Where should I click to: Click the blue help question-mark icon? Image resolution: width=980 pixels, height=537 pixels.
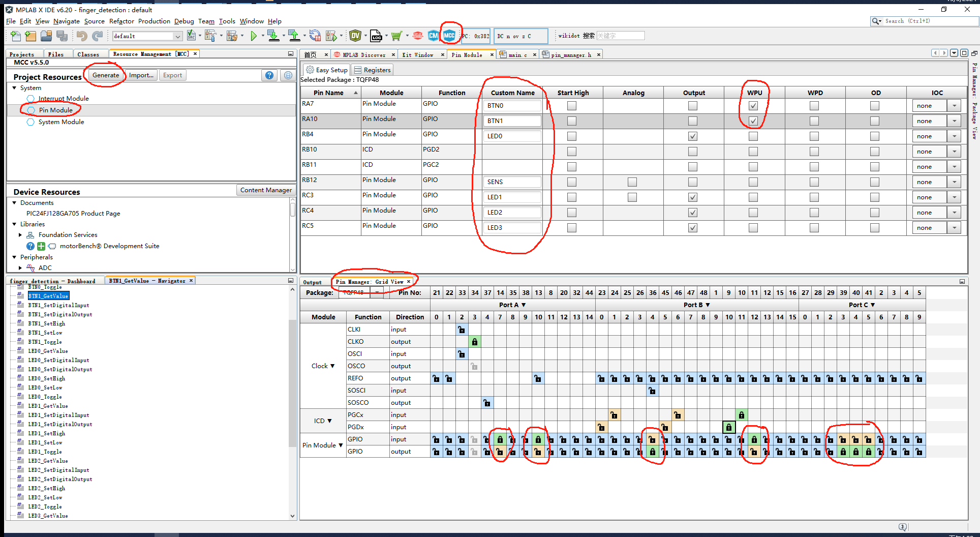[x=269, y=75]
